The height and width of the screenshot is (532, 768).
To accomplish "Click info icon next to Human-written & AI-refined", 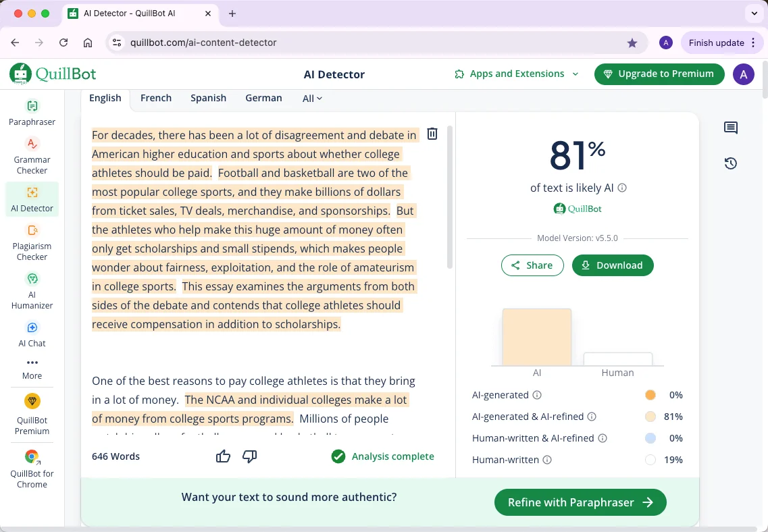I will click(603, 438).
